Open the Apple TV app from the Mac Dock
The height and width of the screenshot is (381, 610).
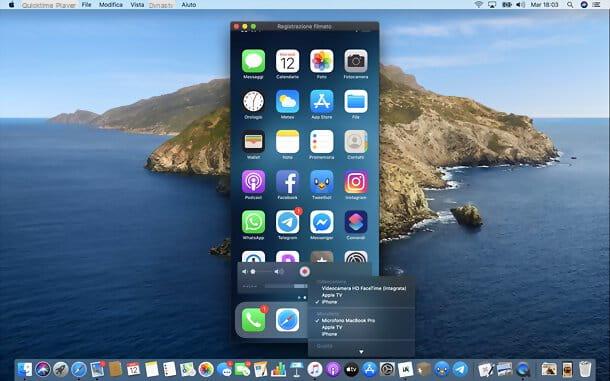(351, 369)
